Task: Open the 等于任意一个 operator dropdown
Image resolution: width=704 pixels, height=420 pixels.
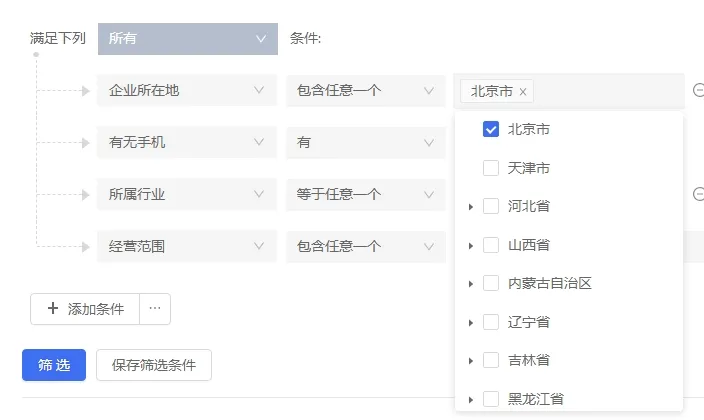Action: [x=365, y=194]
